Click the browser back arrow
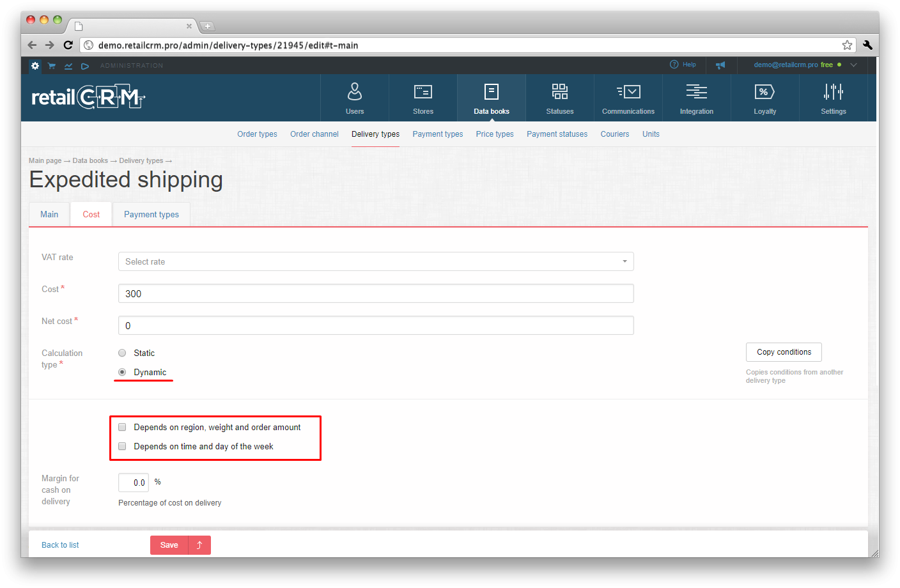900x588 pixels. tap(32, 45)
